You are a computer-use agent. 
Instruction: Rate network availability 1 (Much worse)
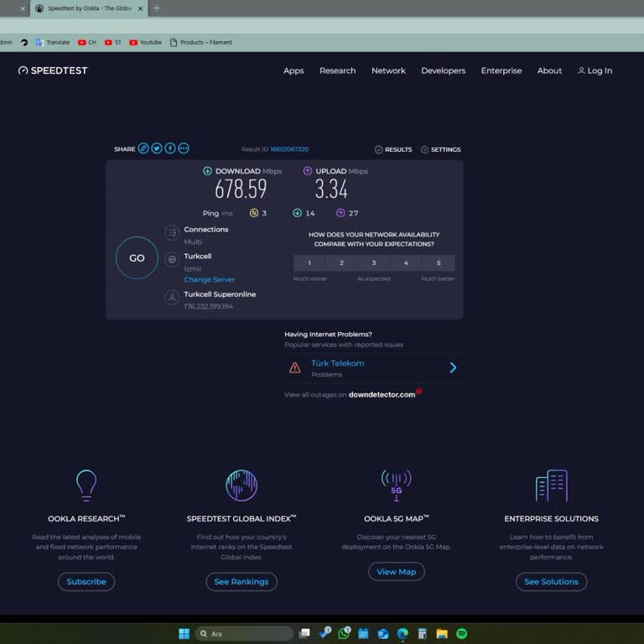coord(309,262)
